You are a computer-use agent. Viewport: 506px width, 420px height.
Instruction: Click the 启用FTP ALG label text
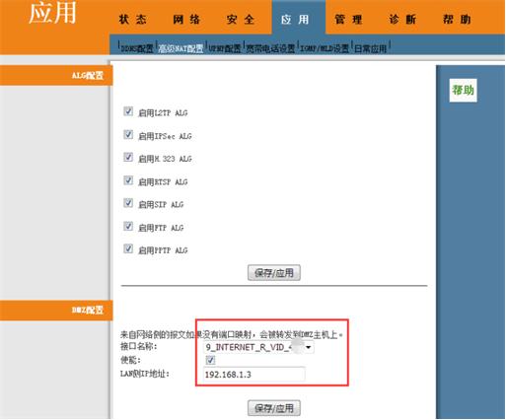coord(161,228)
